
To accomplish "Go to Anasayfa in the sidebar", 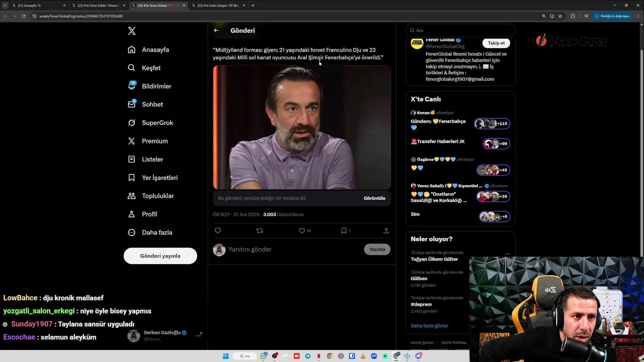I will click(148, 50).
